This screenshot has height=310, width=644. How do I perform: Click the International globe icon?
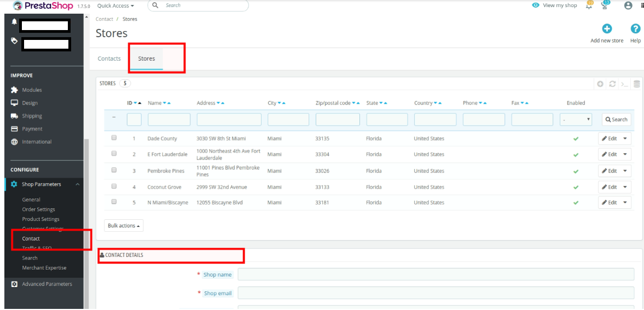14,142
